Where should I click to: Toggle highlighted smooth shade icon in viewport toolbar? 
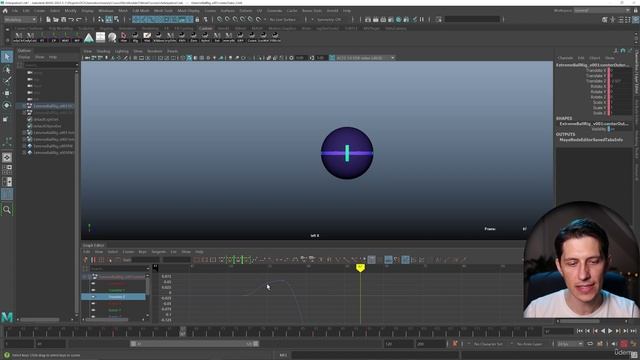(189, 58)
